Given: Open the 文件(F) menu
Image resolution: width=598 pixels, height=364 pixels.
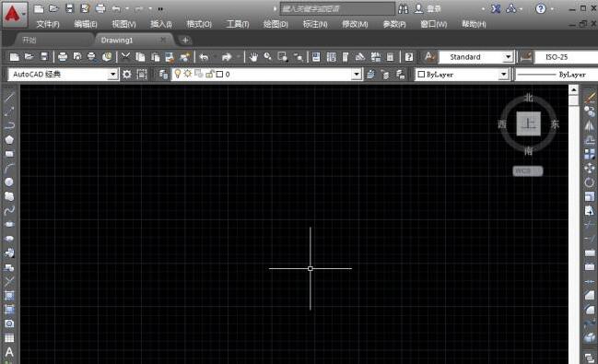Looking at the screenshot, I should point(48,24).
